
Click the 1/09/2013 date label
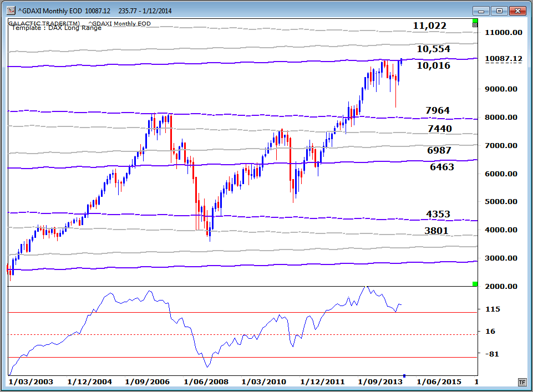380,382
